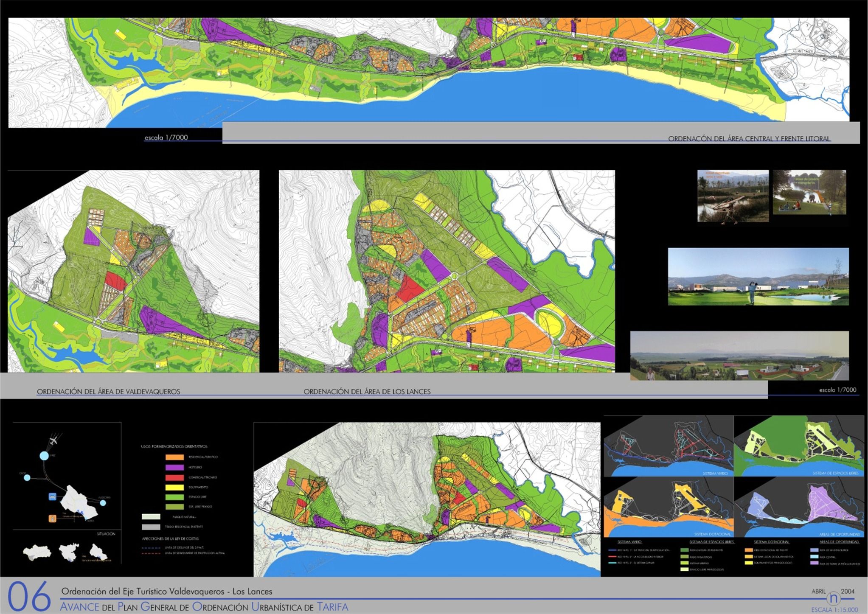Viewport: 868px width, 614px height.
Task: Click the orange ferry icon in situation diagram
Action: point(52,519)
